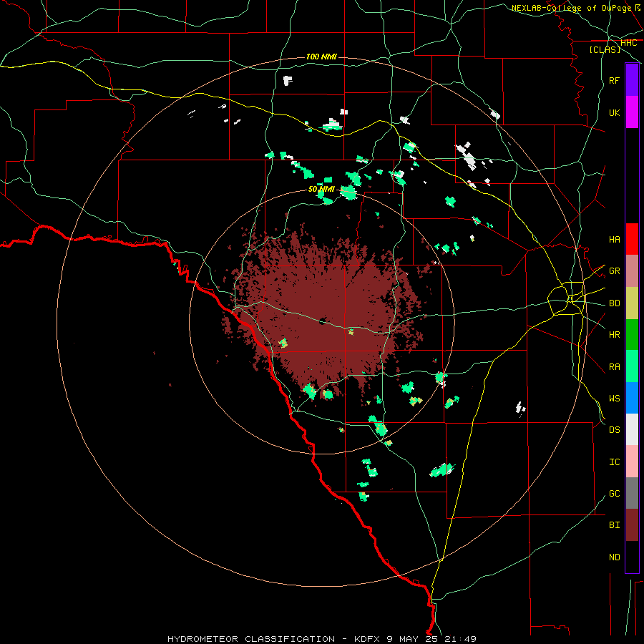Image resolution: width=644 pixels, height=644 pixels.
Task: Click the HA legend label
Action: click(614, 239)
